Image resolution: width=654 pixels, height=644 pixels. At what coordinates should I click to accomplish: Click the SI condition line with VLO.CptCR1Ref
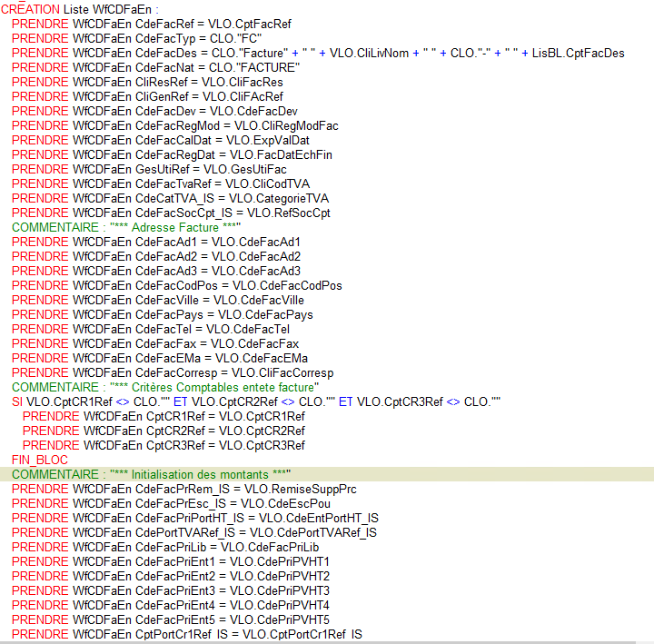256,401
